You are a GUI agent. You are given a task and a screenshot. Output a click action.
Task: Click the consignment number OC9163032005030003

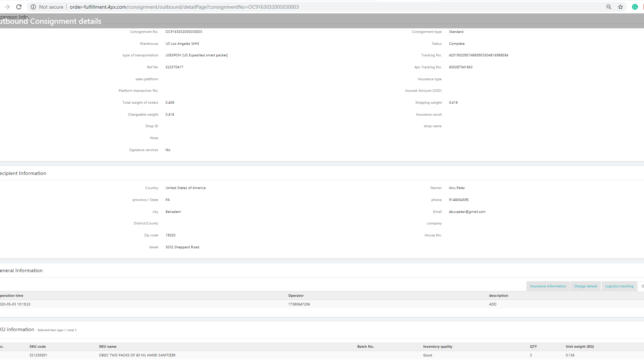click(x=184, y=32)
